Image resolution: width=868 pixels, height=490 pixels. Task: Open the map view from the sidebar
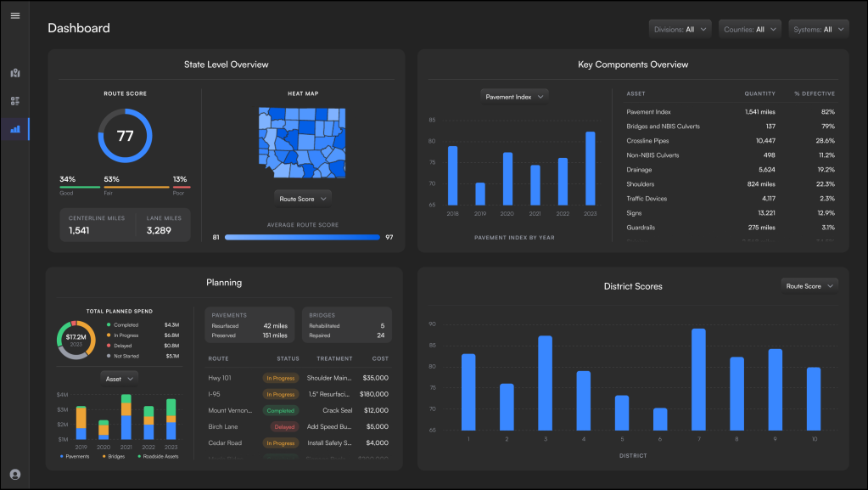pos(14,72)
